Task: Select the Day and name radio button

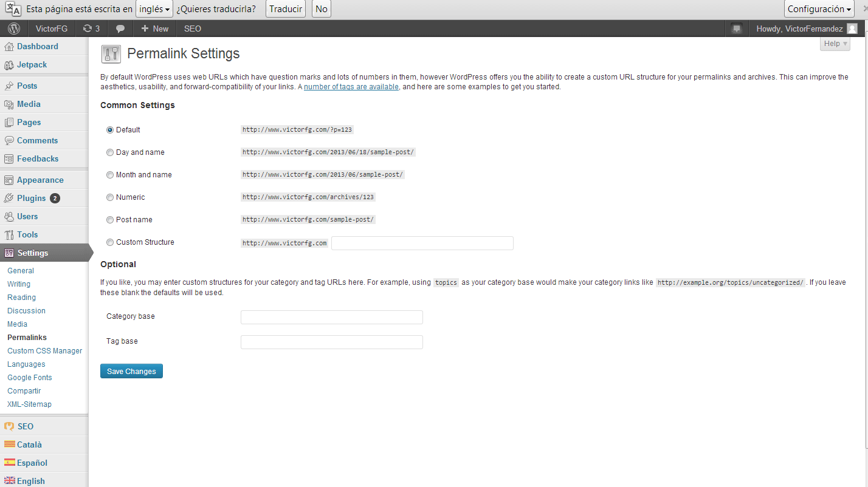Action: [110, 152]
